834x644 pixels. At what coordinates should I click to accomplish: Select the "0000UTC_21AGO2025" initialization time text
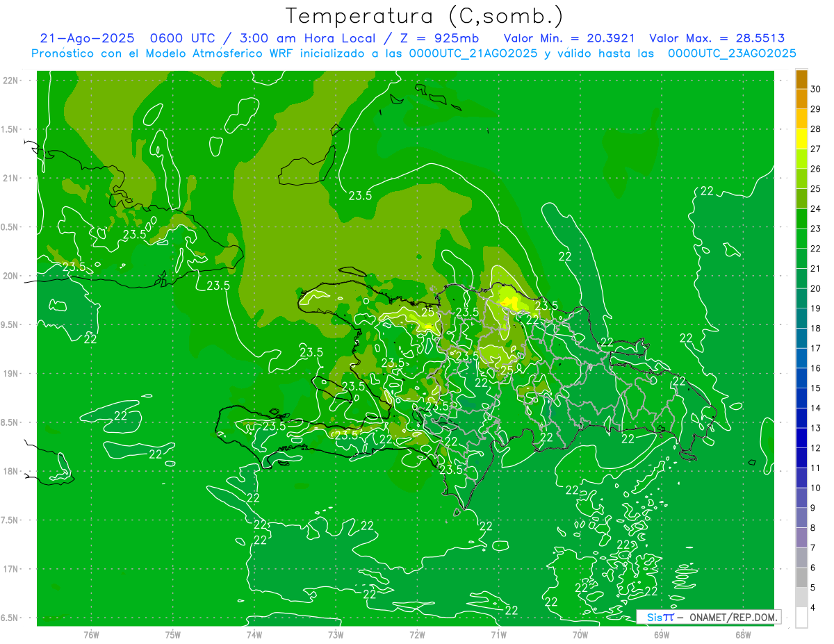[473, 53]
